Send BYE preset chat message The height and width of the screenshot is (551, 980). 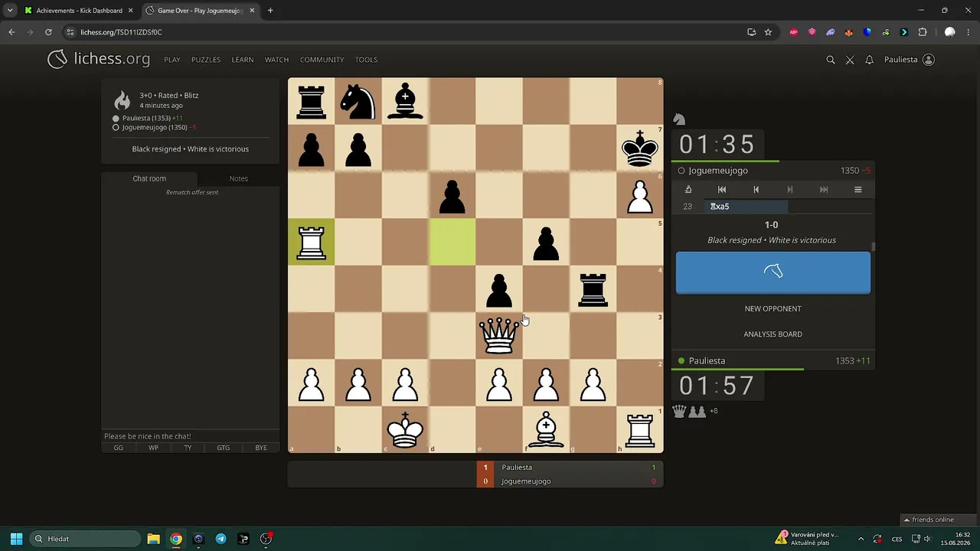(261, 448)
